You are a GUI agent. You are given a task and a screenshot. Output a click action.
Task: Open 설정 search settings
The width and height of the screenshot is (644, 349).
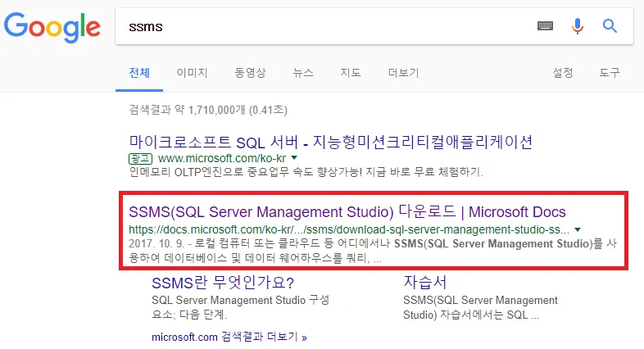[x=563, y=73]
